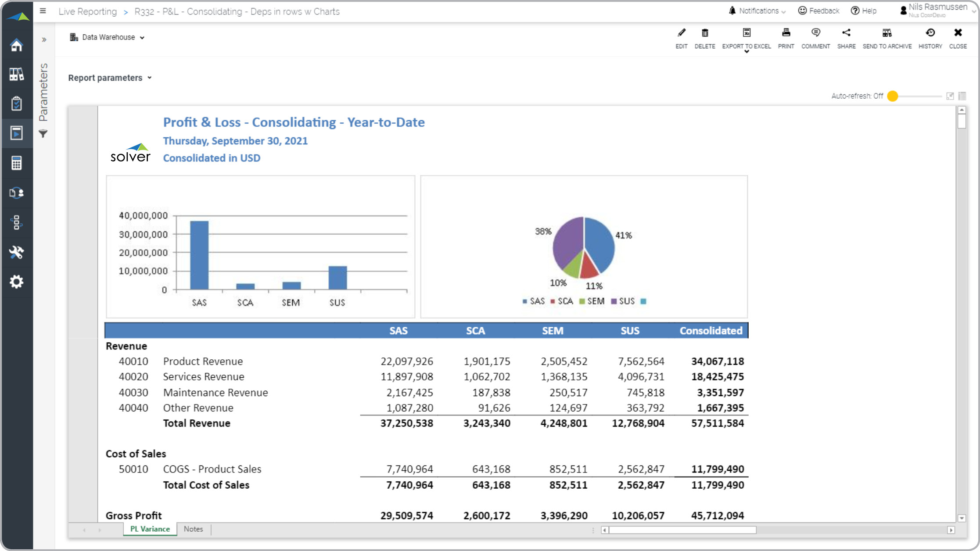Select the PL Variance tab

[150, 529]
